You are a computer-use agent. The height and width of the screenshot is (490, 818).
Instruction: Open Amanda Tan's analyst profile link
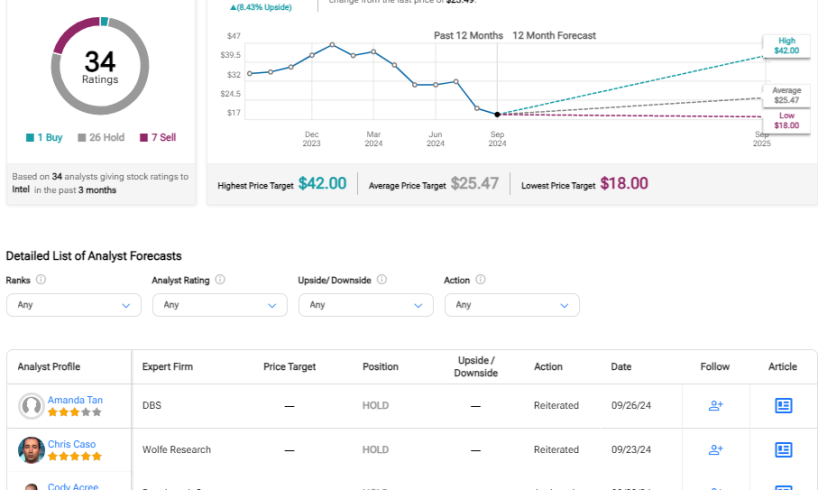pos(75,400)
